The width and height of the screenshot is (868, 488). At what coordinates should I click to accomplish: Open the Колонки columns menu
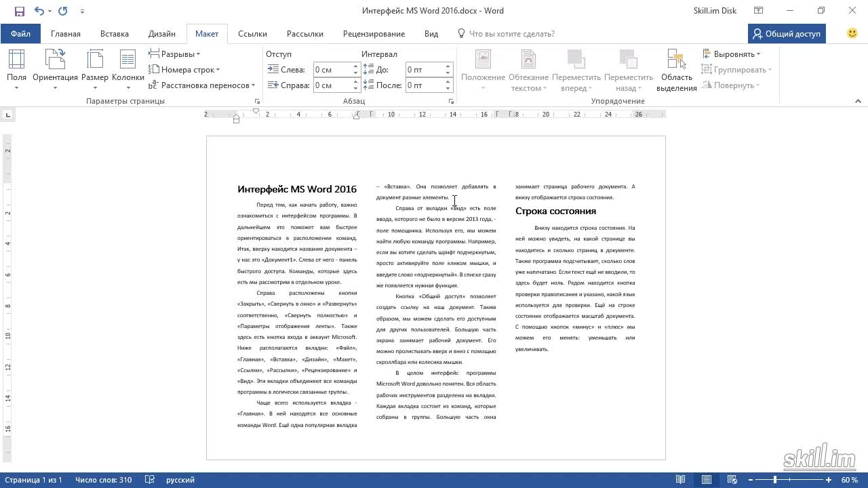[128, 70]
